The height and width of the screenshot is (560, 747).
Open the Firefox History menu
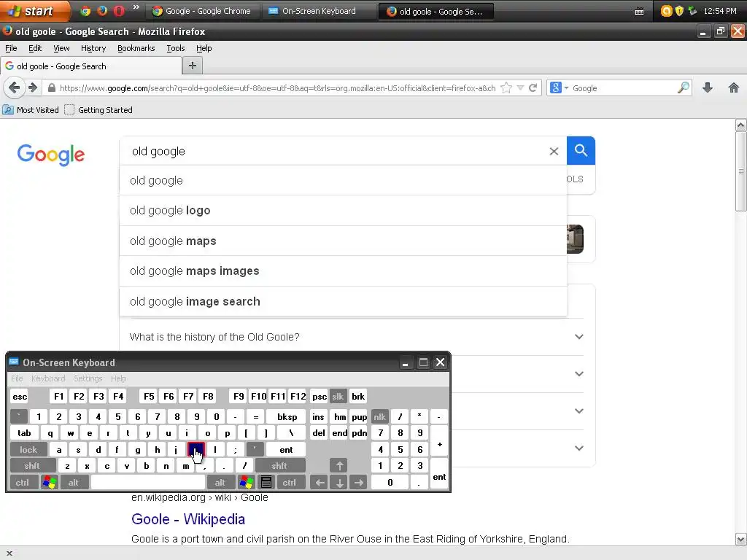tap(93, 48)
